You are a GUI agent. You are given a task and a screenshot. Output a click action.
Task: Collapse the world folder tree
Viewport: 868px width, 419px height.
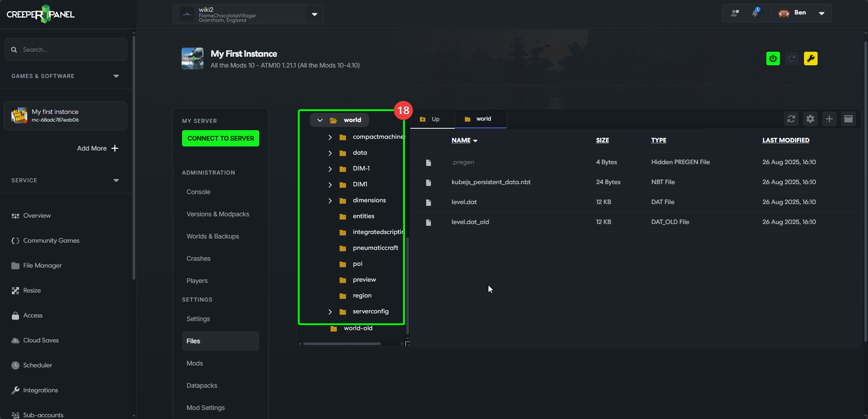click(320, 120)
